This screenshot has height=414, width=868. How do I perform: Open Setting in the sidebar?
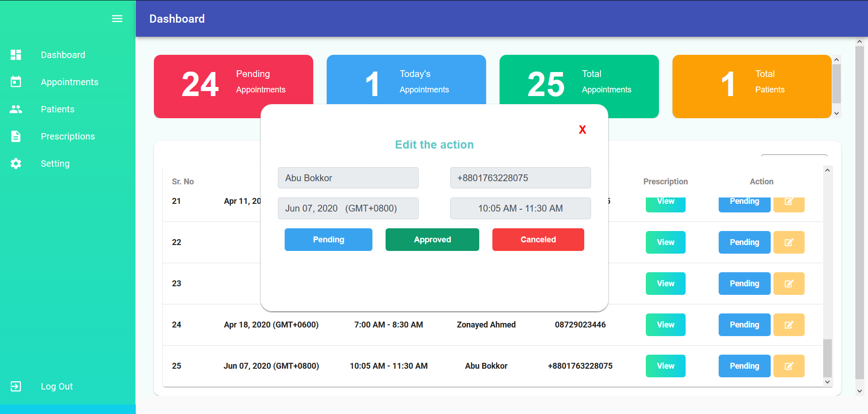[55, 164]
